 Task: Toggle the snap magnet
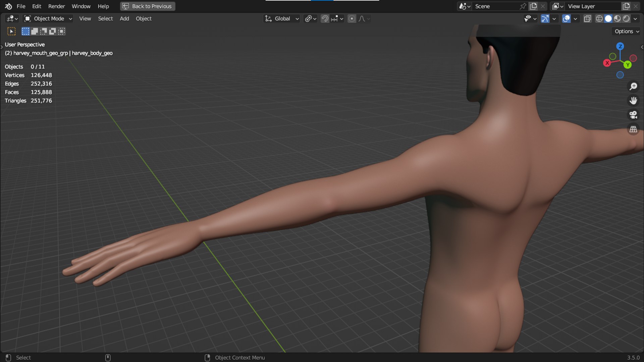click(x=325, y=18)
